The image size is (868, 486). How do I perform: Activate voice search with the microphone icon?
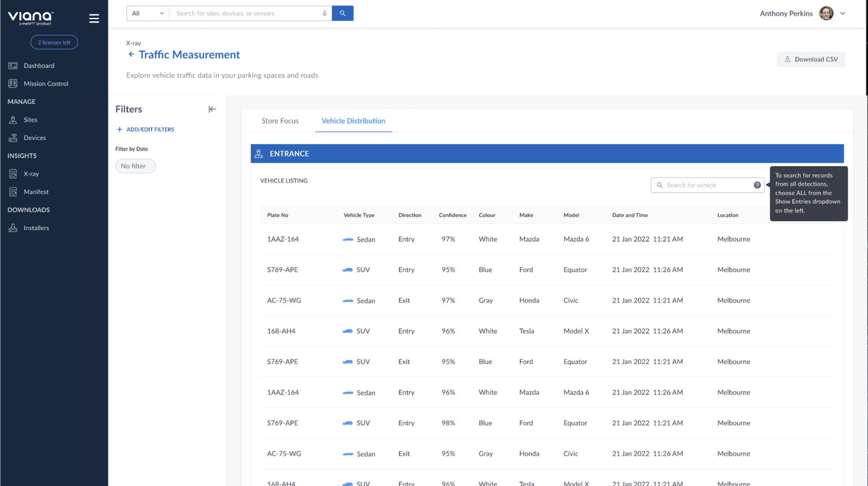324,13
